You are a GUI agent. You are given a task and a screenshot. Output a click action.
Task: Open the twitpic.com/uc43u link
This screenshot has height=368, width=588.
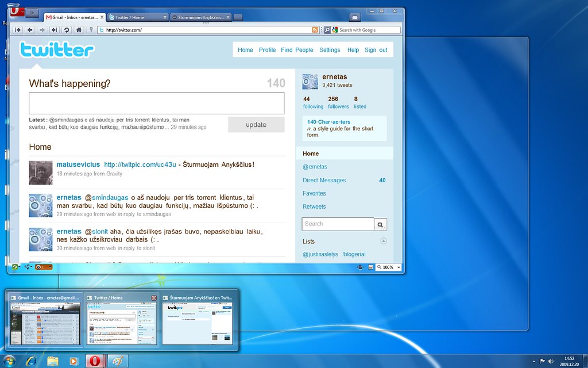[140, 164]
